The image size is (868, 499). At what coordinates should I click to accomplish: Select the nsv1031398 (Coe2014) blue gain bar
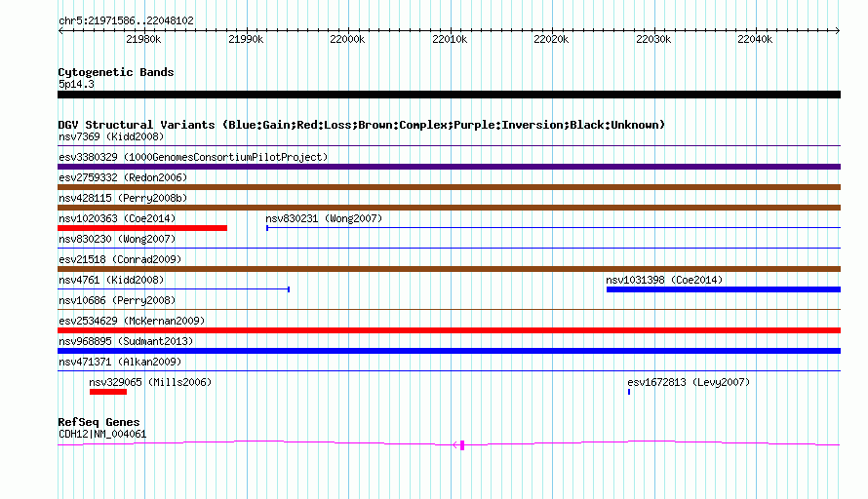click(x=724, y=289)
